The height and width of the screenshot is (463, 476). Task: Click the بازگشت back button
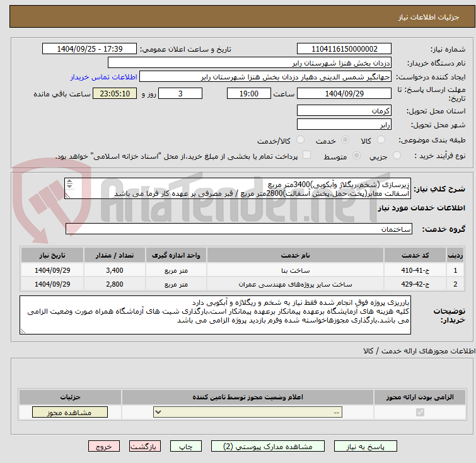[x=144, y=447]
